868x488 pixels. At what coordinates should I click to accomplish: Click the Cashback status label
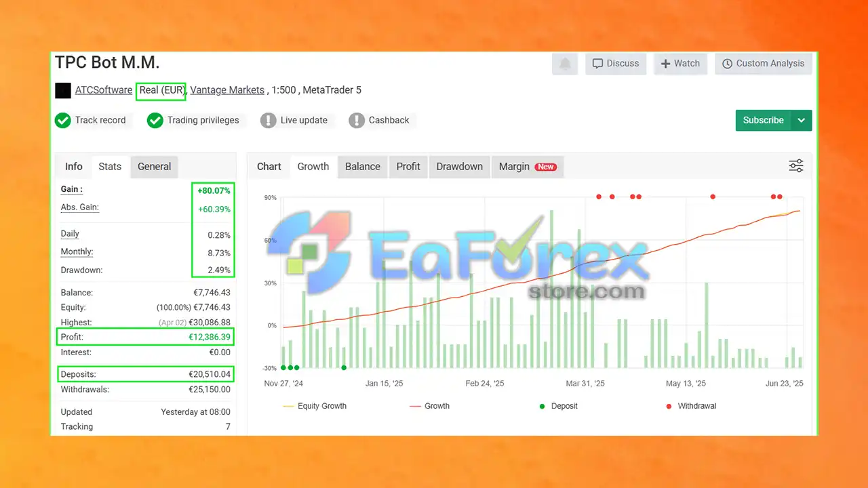(x=389, y=121)
